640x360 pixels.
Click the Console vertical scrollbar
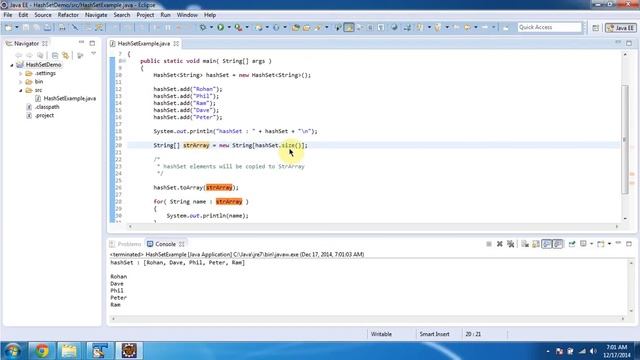pos(631,287)
